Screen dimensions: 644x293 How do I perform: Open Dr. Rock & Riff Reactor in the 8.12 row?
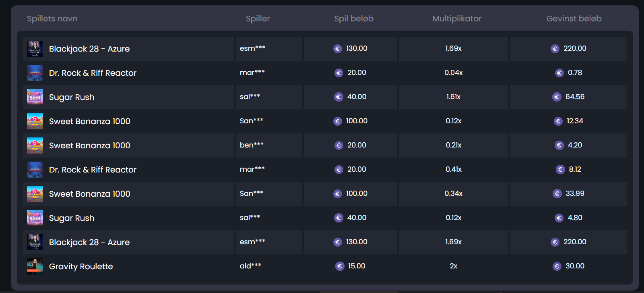[93, 170]
